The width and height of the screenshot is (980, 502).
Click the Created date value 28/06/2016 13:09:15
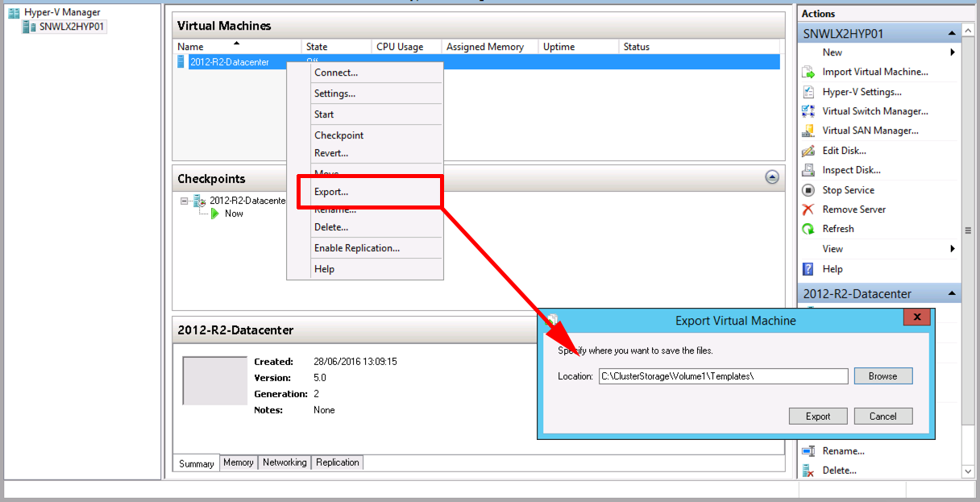pyautogui.click(x=355, y=362)
